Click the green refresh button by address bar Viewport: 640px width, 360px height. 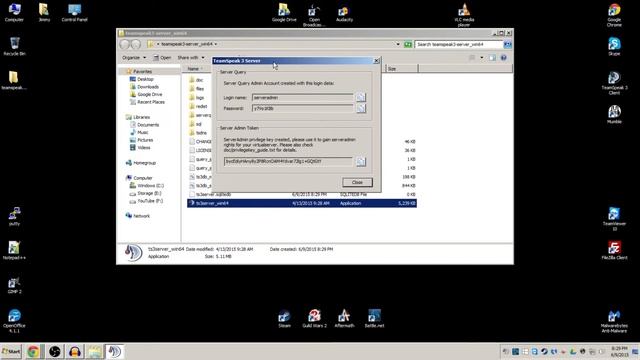[408, 44]
